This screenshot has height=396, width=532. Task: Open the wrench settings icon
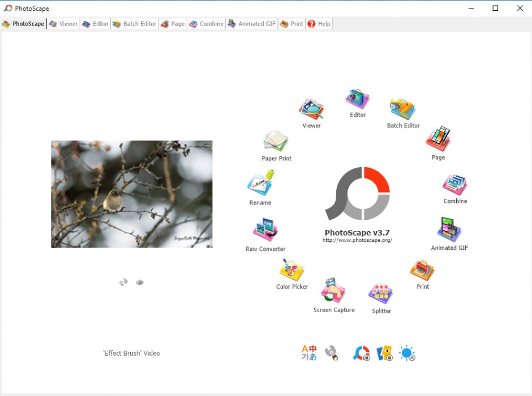click(x=332, y=354)
